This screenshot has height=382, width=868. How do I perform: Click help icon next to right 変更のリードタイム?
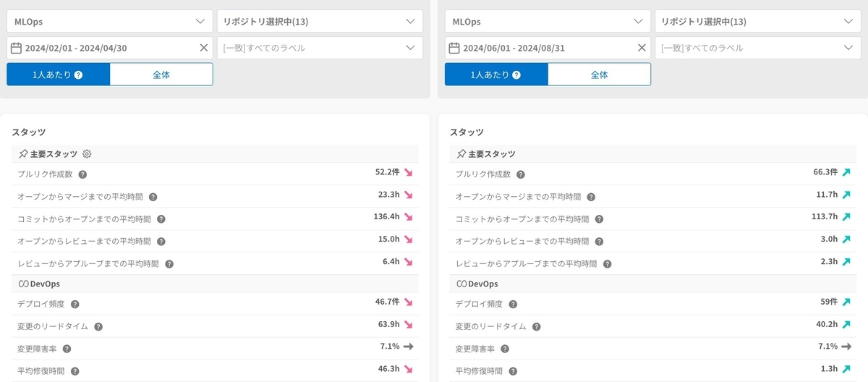click(537, 327)
